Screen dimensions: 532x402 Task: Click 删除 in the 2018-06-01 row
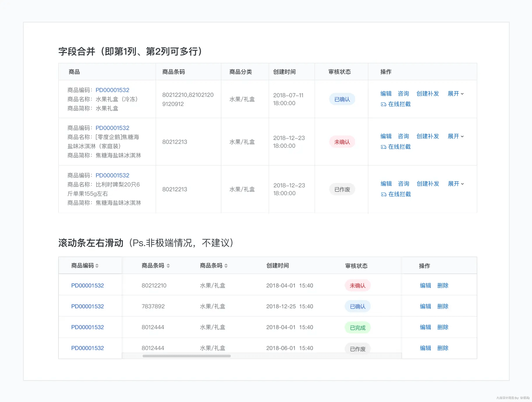click(x=443, y=348)
